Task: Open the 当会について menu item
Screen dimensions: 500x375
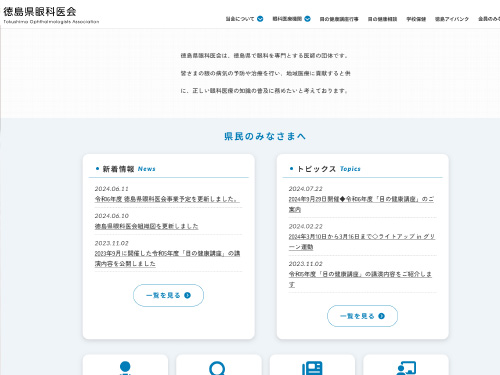Action: [x=240, y=19]
